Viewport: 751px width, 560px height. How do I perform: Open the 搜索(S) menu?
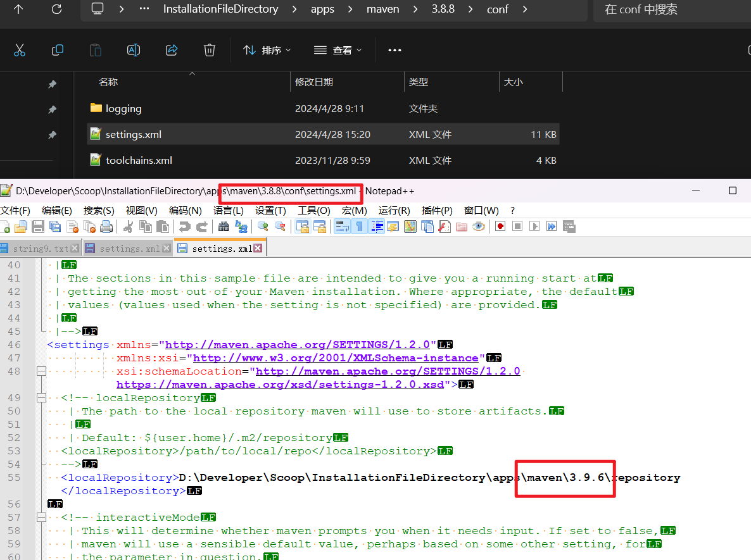pyautogui.click(x=99, y=211)
